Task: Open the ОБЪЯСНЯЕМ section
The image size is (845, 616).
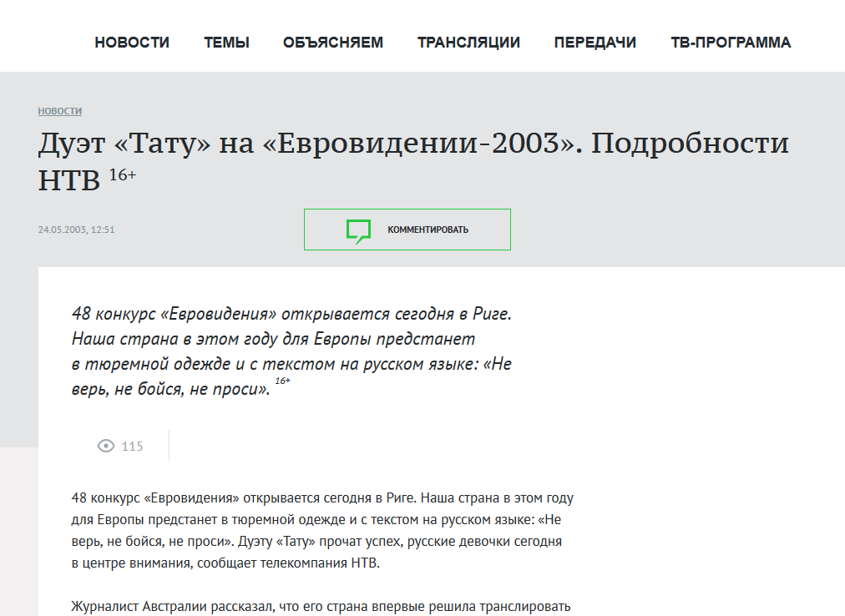Action: tap(333, 43)
